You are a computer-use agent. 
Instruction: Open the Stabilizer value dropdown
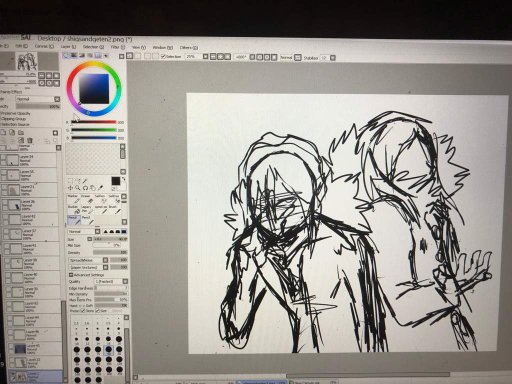[333, 58]
